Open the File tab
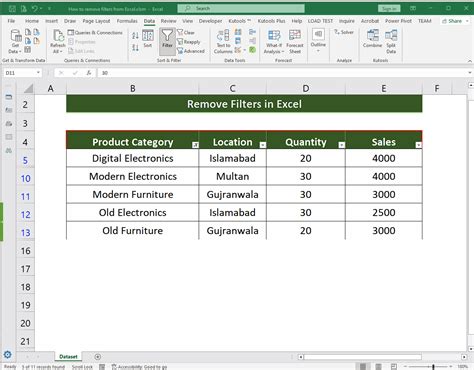The image size is (474, 370). 11,21
